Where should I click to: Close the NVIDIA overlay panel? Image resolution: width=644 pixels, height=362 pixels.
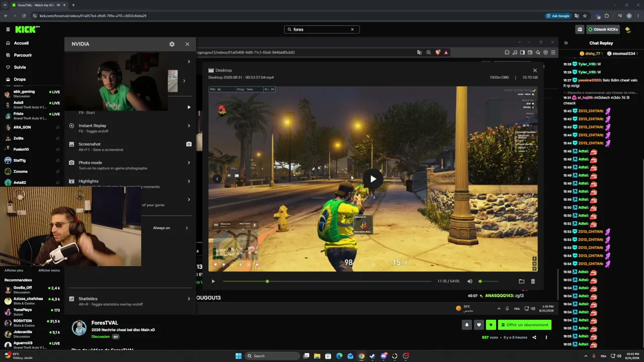[187, 44]
